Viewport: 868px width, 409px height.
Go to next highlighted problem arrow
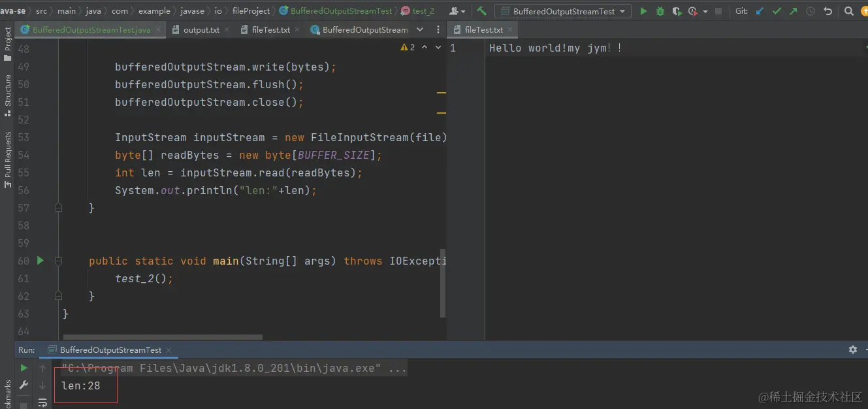tap(438, 48)
